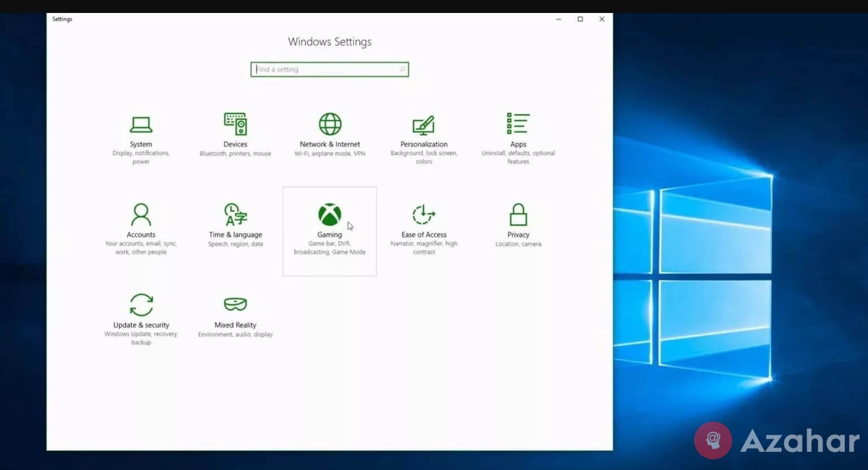Click the 'Ease of Access' text label
The height and width of the screenshot is (470, 868).
pos(424,235)
